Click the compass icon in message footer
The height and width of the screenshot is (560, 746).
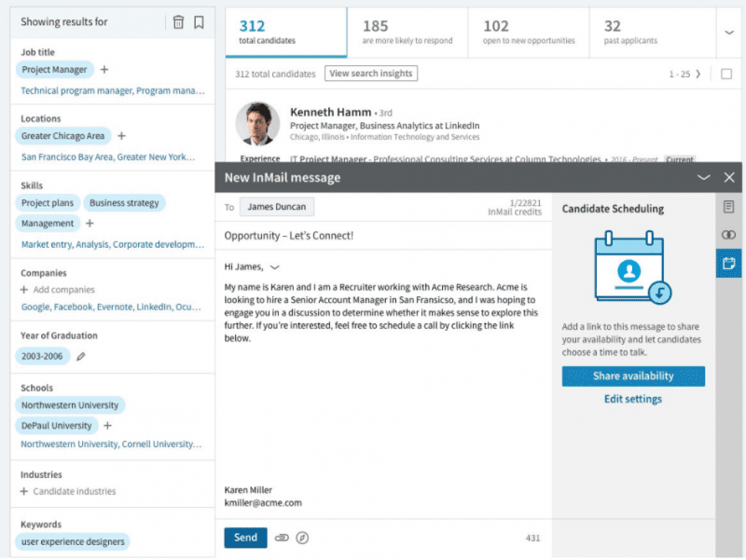pyautogui.click(x=302, y=538)
